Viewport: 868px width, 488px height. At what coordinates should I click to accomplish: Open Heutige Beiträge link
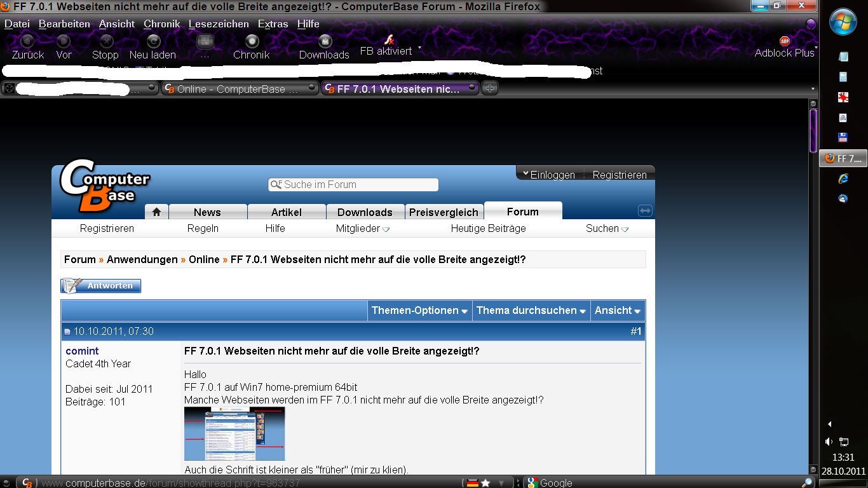tap(488, 228)
